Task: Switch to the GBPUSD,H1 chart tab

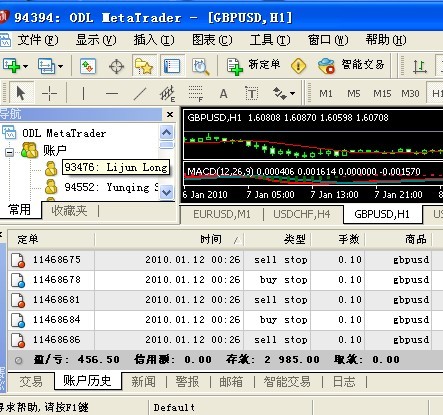Action: point(382,214)
